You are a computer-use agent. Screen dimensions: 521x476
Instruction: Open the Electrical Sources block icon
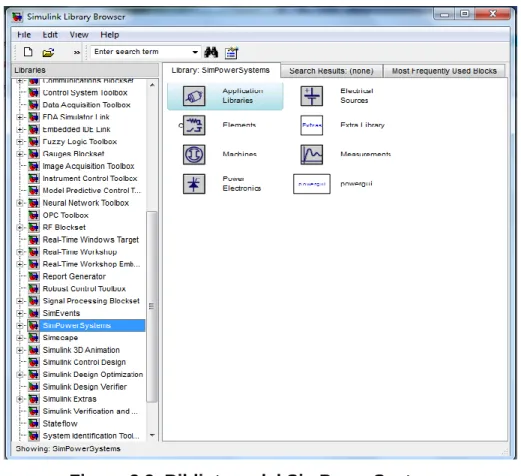[312, 96]
